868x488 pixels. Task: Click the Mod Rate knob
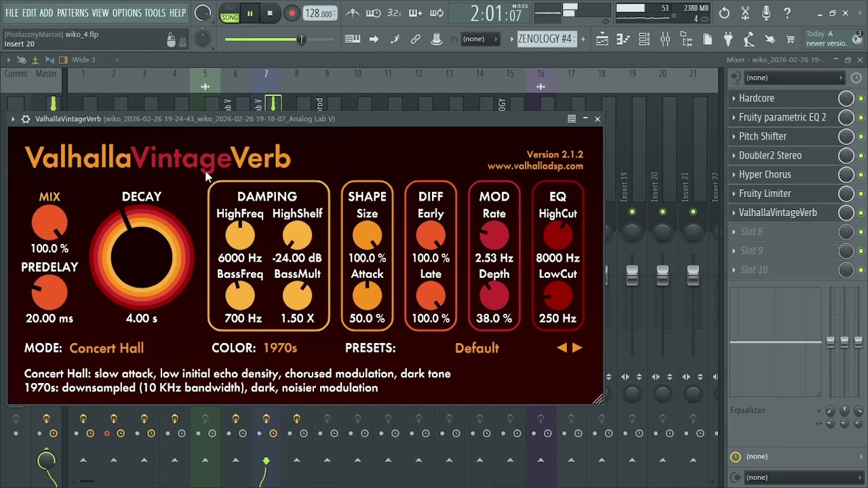click(x=494, y=235)
